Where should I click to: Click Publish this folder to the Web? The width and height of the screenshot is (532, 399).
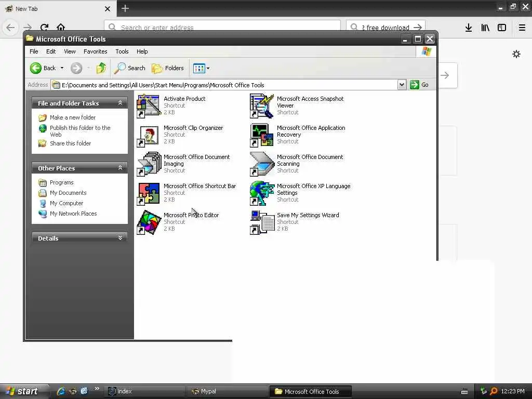point(80,131)
